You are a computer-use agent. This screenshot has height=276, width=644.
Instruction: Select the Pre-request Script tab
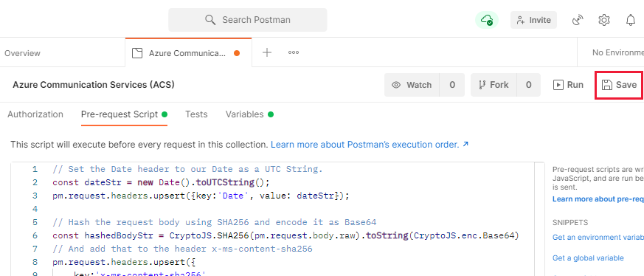click(124, 114)
